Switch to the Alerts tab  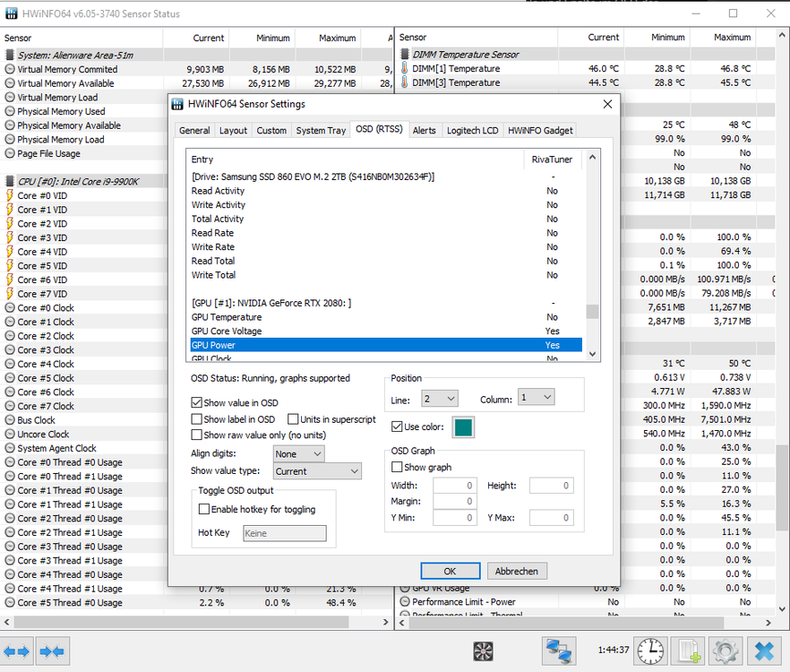424,130
